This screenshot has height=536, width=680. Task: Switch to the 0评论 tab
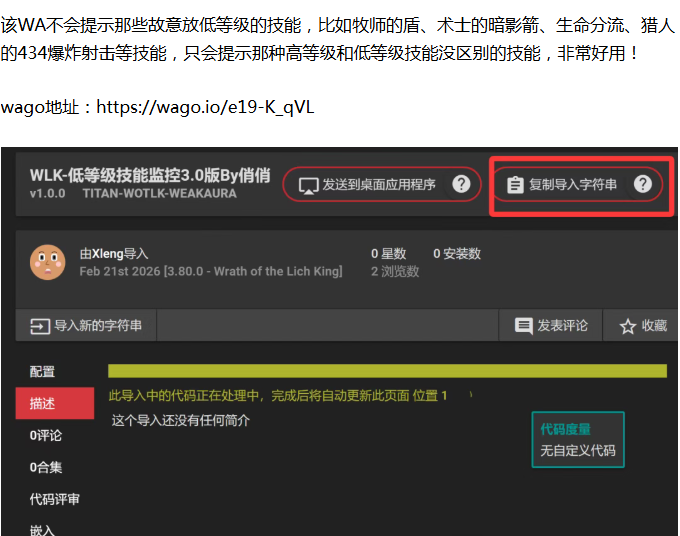[46, 435]
